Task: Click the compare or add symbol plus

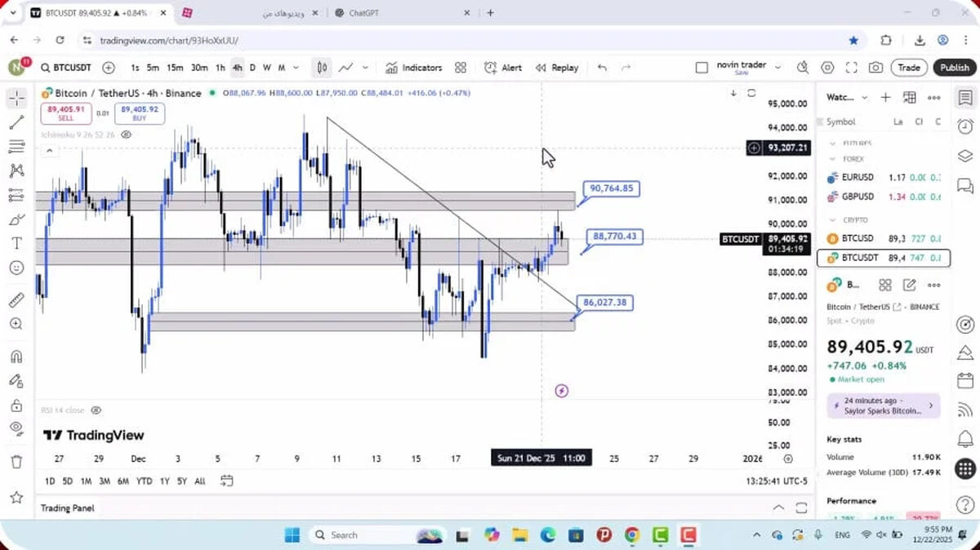Action: click(x=109, y=68)
